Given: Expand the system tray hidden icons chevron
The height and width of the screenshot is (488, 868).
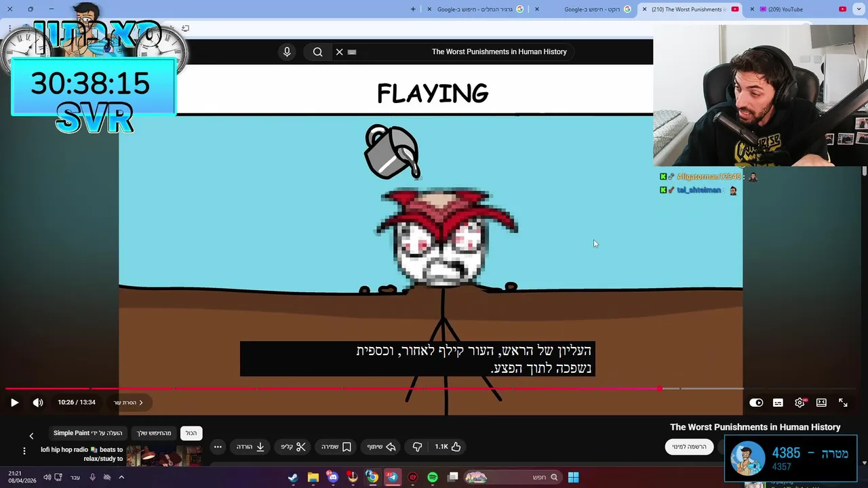Looking at the screenshot, I should [x=121, y=477].
